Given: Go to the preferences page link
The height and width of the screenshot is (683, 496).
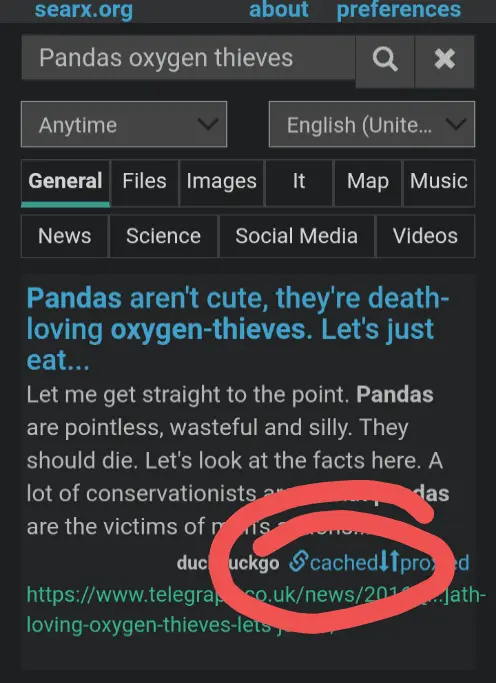Looking at the screenshot, I should 398,10.
